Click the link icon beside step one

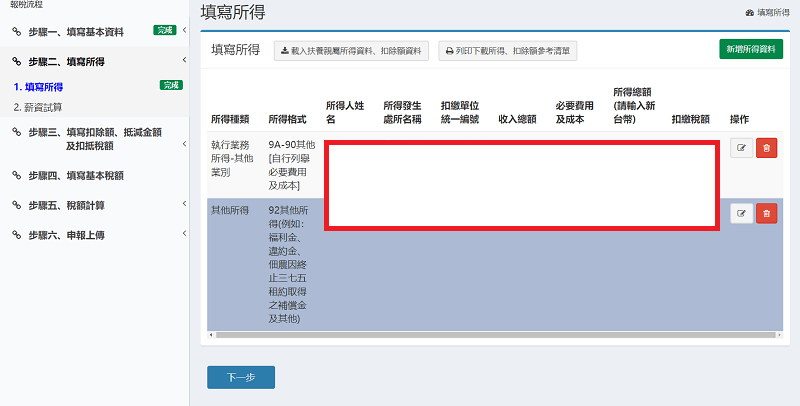tap(17, 32)
